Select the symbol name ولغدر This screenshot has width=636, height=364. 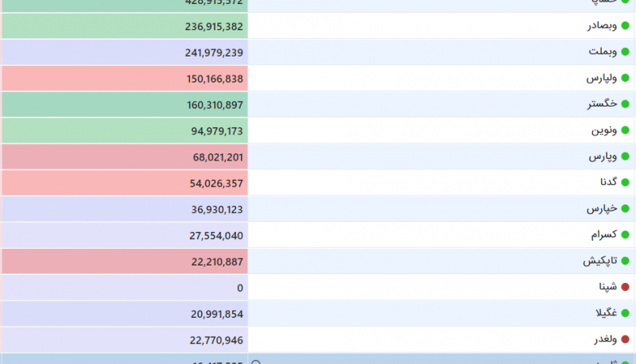coord(606,339)
